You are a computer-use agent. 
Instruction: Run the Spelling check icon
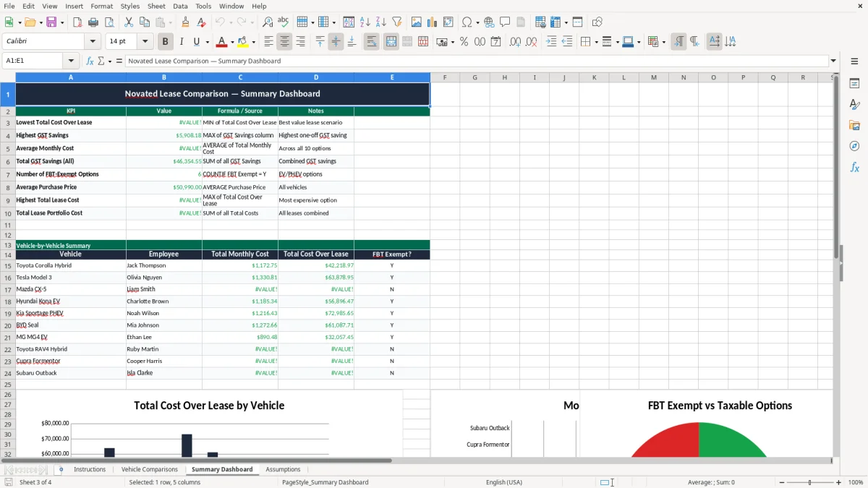[x=284, y=22]
